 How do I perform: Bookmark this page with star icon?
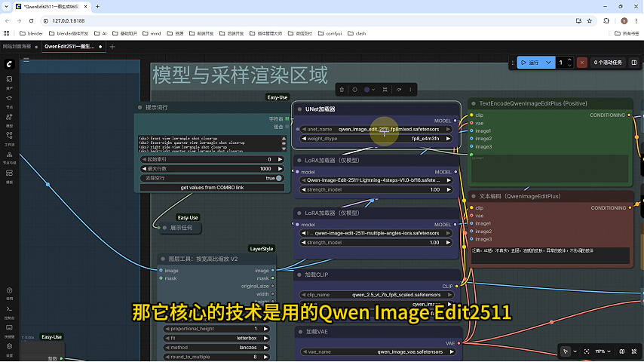[590, 20]
